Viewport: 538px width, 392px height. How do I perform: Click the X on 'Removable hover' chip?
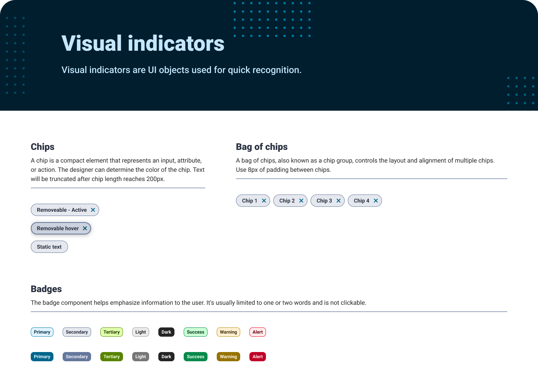(x=85, y=228)
